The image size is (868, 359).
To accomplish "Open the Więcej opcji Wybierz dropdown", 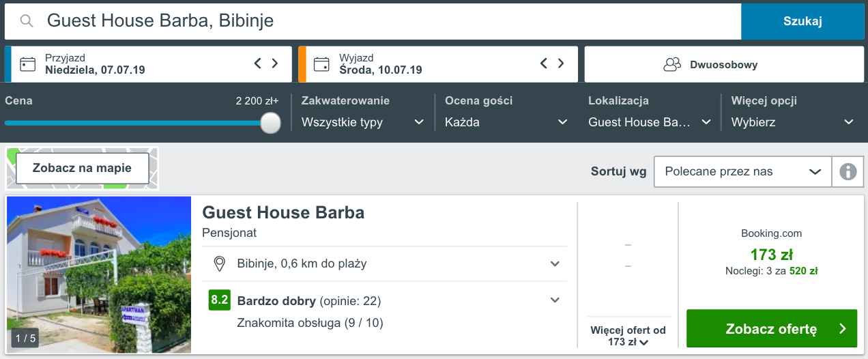I will [793, 123].
